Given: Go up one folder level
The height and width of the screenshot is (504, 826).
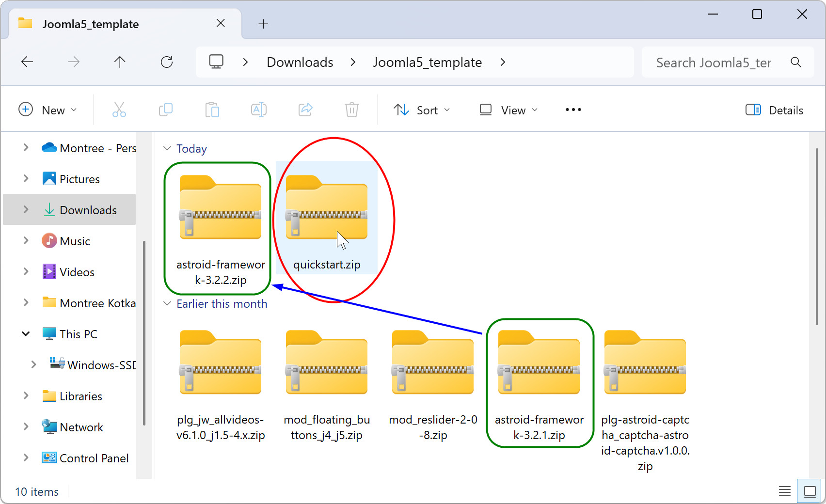Looking at the screenshot, I should [x=120, y=62].
